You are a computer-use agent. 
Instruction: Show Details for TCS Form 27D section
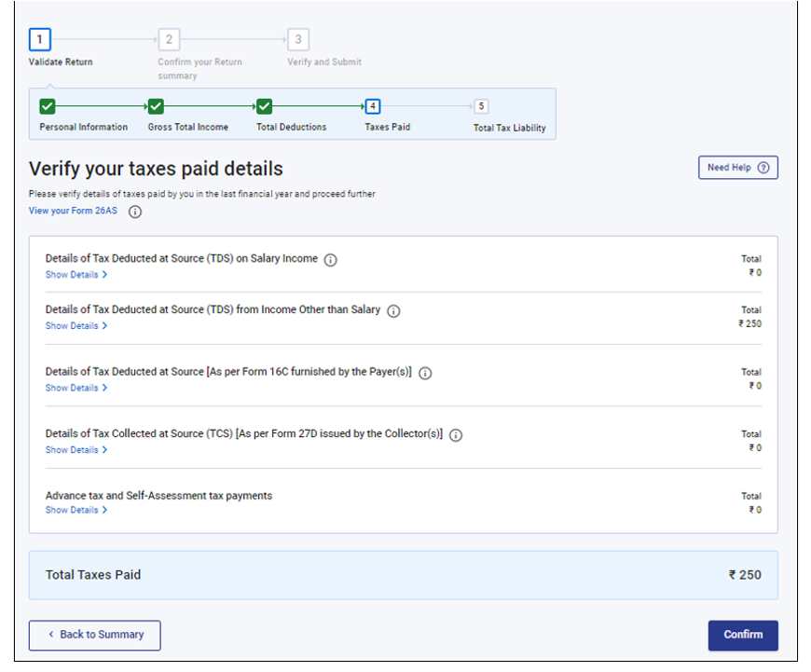coord(76,450)
